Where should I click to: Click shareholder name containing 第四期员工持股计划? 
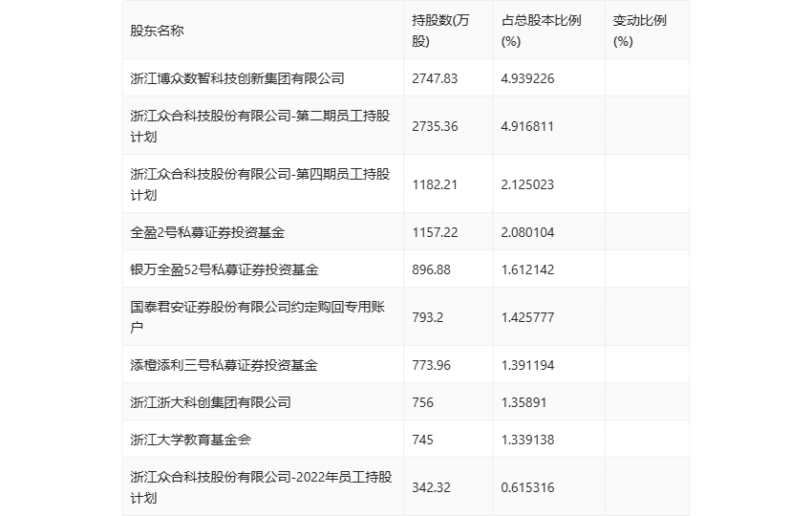point(260,184)
